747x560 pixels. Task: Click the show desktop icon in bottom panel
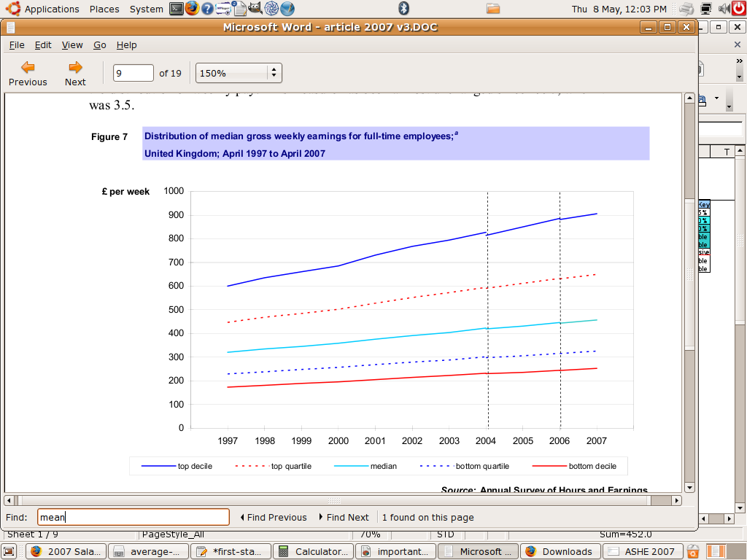click(9, 551)
